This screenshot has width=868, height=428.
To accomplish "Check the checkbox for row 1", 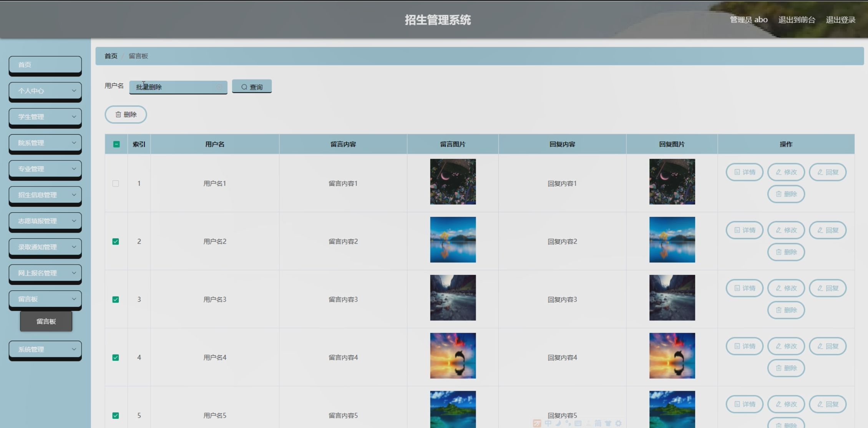I will point(116,183).
